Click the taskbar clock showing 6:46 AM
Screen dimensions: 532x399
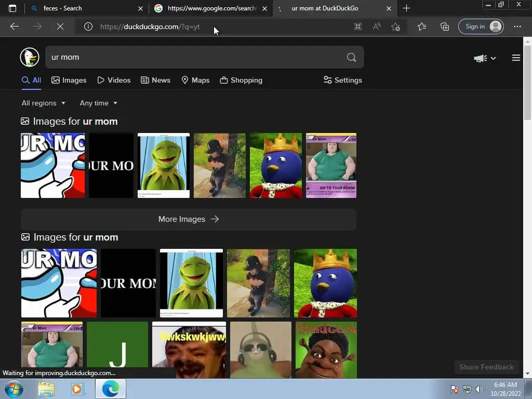pyautogui.click(x=506, y=389)
